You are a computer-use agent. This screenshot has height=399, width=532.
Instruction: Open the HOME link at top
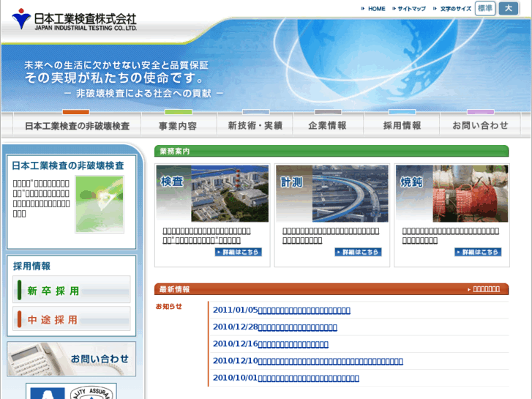coord(376,9)
